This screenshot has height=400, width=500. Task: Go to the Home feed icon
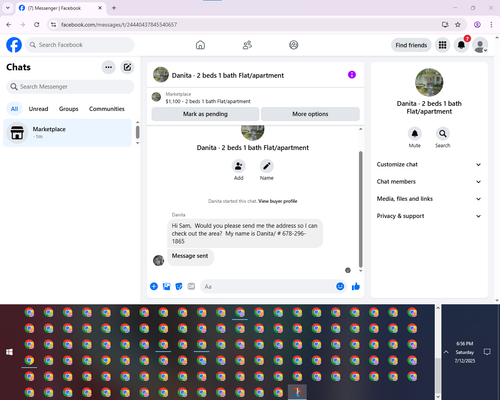[200, 45]
